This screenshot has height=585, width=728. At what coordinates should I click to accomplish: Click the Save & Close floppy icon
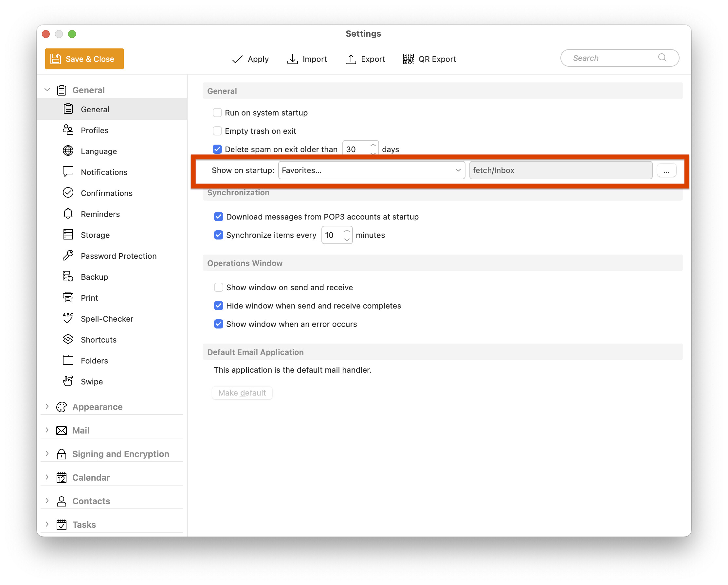click(x=55, y=59)
